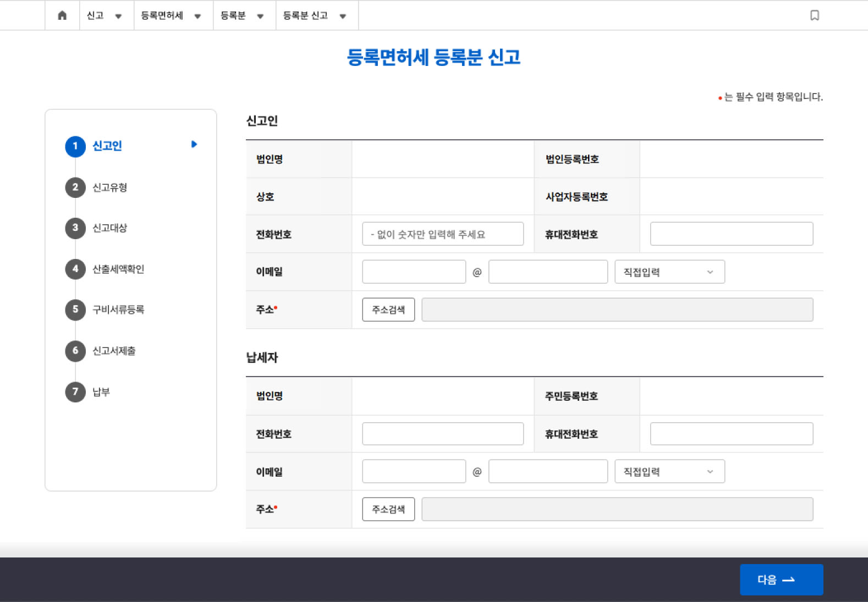Focus 납세자 email domain input

[548, 471]
